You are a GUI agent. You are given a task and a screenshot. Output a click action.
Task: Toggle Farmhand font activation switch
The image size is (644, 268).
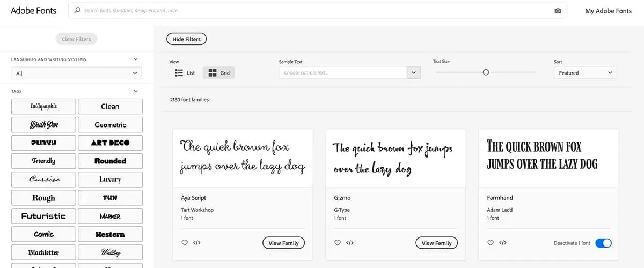[603, 243]
